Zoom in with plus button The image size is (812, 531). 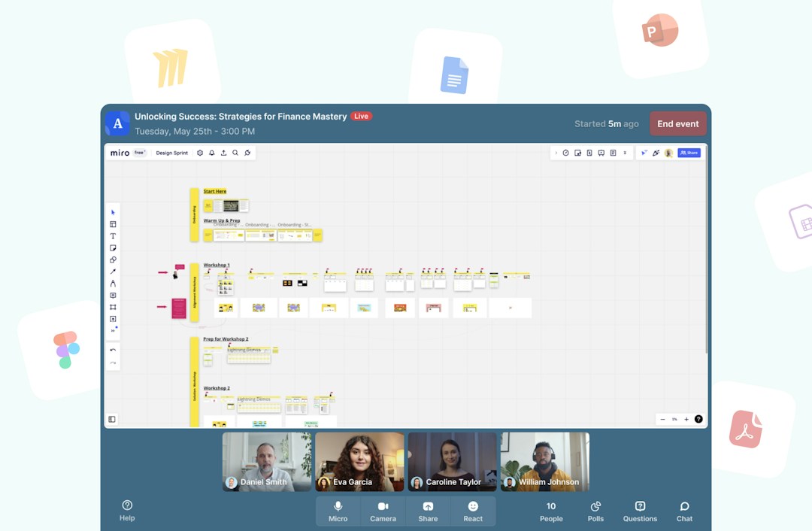[686, 419]
